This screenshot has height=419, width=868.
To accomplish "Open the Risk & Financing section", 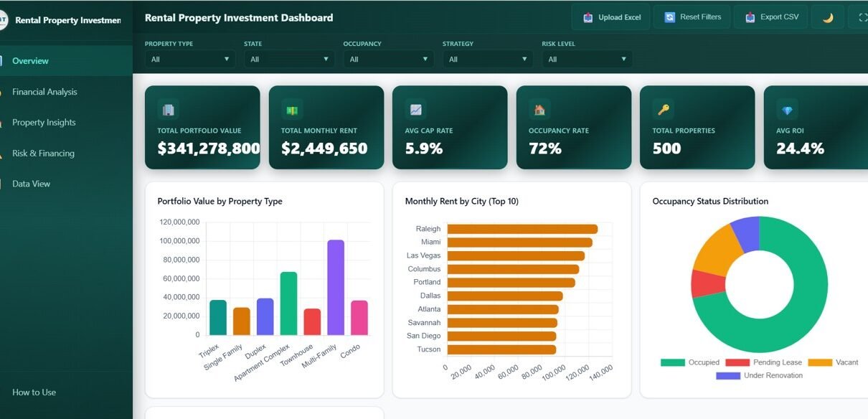I will [43, 154].
